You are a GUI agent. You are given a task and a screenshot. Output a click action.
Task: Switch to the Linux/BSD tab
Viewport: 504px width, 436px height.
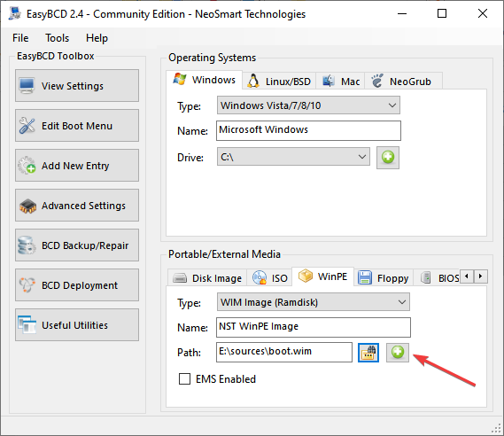coord(279,81)
